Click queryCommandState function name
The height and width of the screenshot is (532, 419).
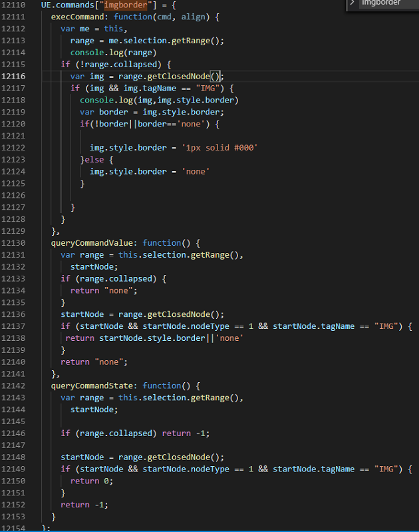click(92, 386)
